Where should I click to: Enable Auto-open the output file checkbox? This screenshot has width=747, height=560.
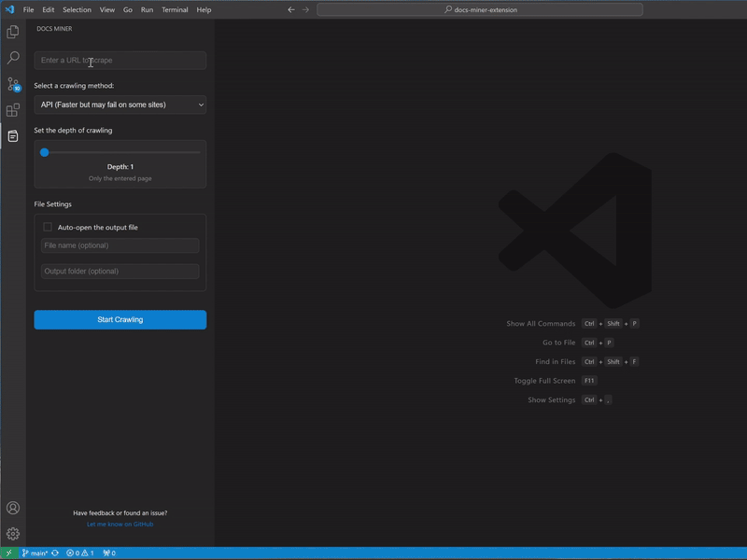[x=48, y=227]
